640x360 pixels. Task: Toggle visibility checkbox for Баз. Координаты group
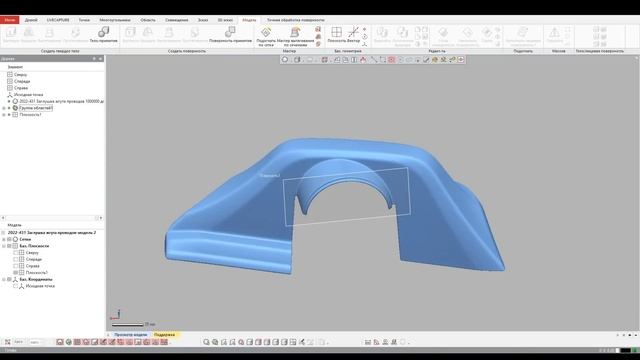(9, 280)
